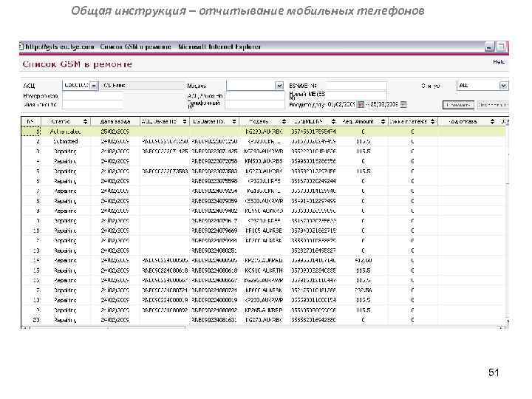Click the Имя клиента input field
532x399 pixels.
click(92, 105)
